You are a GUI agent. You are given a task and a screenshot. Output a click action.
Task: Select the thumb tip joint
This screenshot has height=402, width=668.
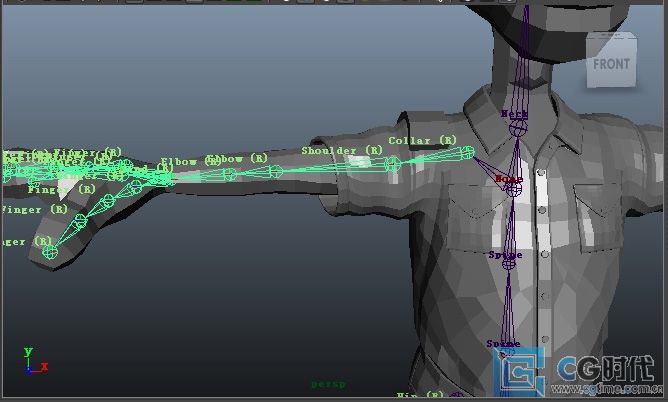pyautogui.click(x=50, y=252)
